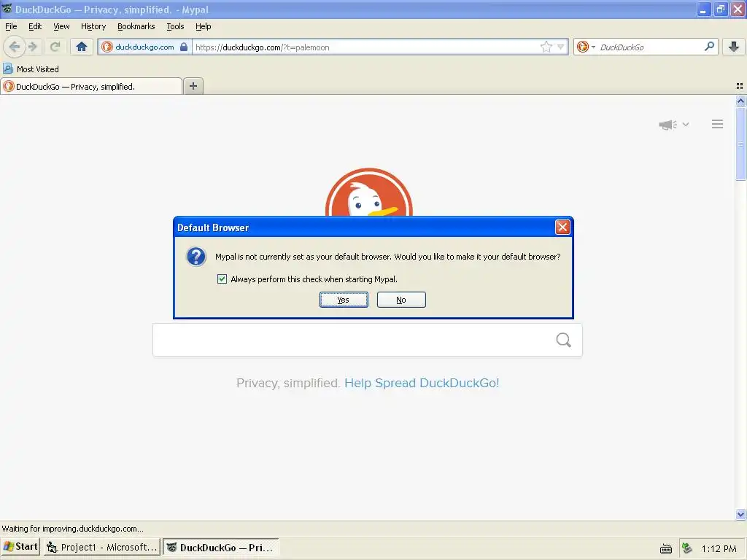Open the View menu
The width and height of the screenshot is (747, 560).
(x=61, y=26)
